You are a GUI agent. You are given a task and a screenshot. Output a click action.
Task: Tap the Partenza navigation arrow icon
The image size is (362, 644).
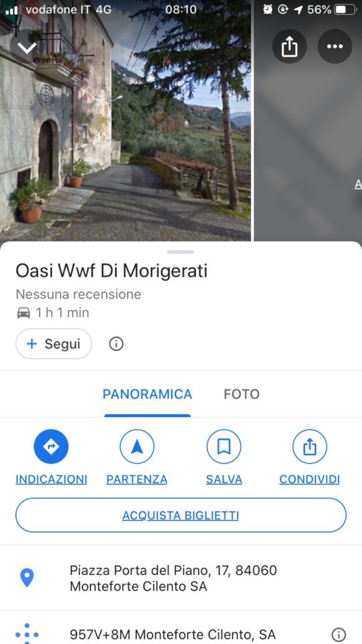(x=137, y=446)
